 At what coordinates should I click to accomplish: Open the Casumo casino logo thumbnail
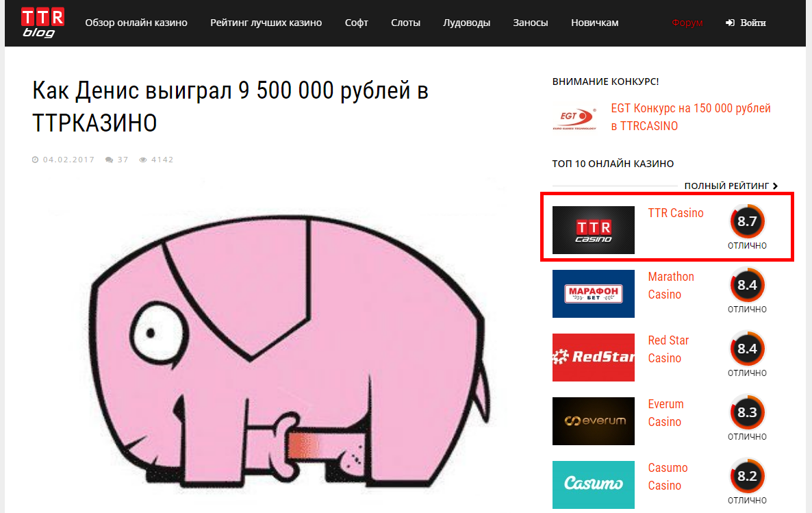click(594, 485)
